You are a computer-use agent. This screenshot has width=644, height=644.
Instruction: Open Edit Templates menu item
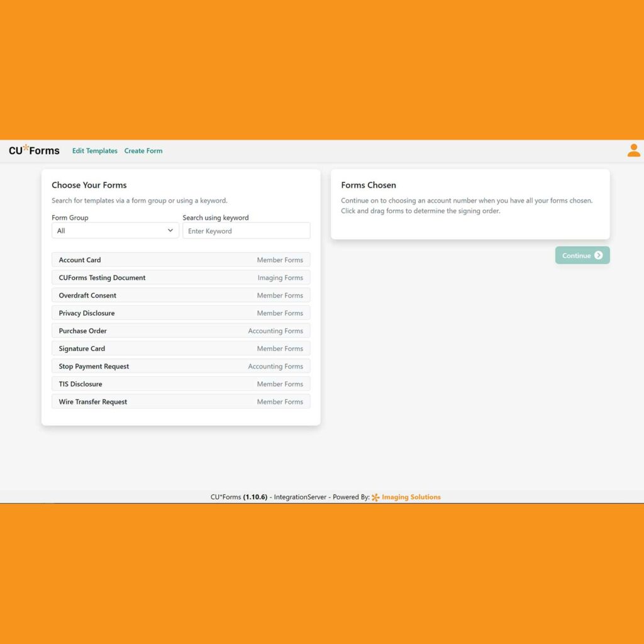[x=94, y=151]
